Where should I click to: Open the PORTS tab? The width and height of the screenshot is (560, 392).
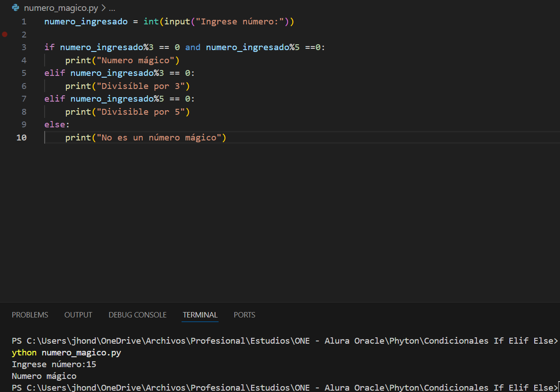pyautogui.click(x=244, y=315)
